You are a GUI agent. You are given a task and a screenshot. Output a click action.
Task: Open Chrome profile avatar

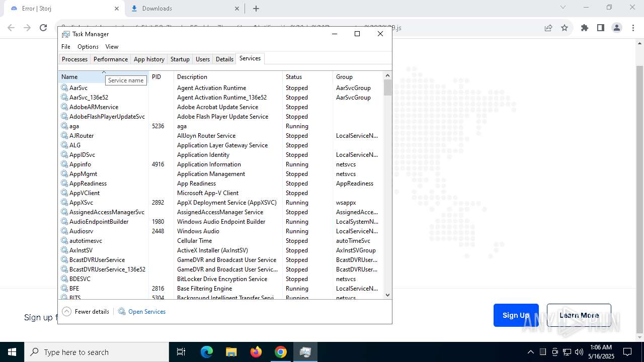[617, 28]
